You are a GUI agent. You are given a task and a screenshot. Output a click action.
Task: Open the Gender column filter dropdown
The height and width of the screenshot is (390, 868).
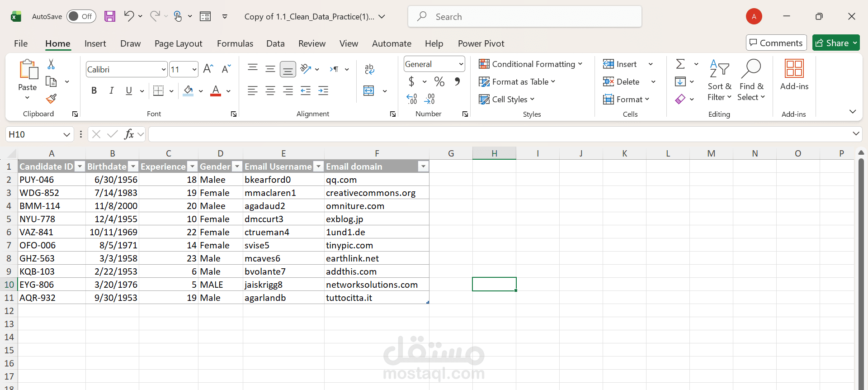pyautogui.click(x=237, y=166)
